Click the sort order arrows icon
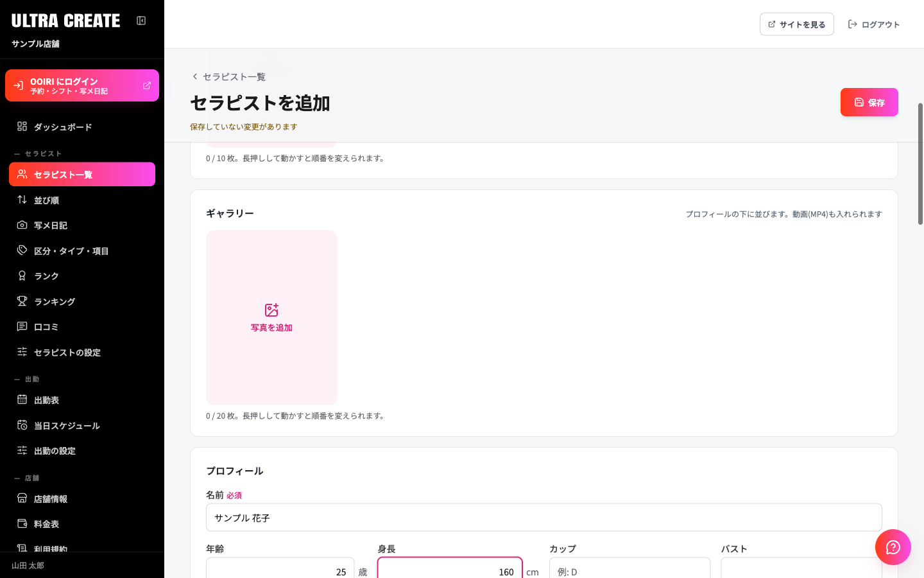924x578 pixels. [22, 200]
